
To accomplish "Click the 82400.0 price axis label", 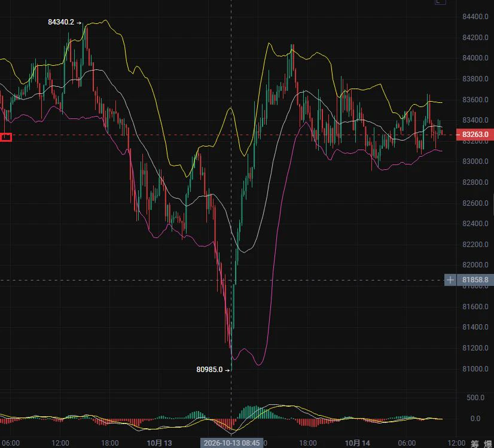I will pyautogui.click(x=475, y=223).
